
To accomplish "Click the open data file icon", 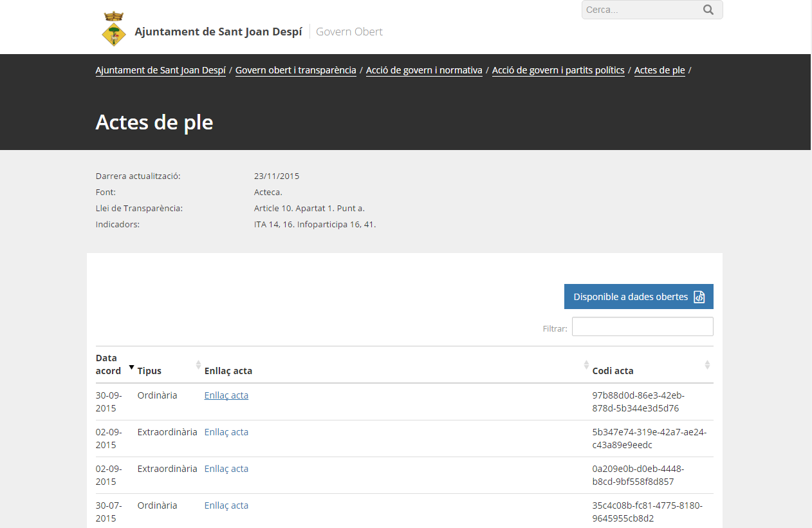I will [699, 297].
